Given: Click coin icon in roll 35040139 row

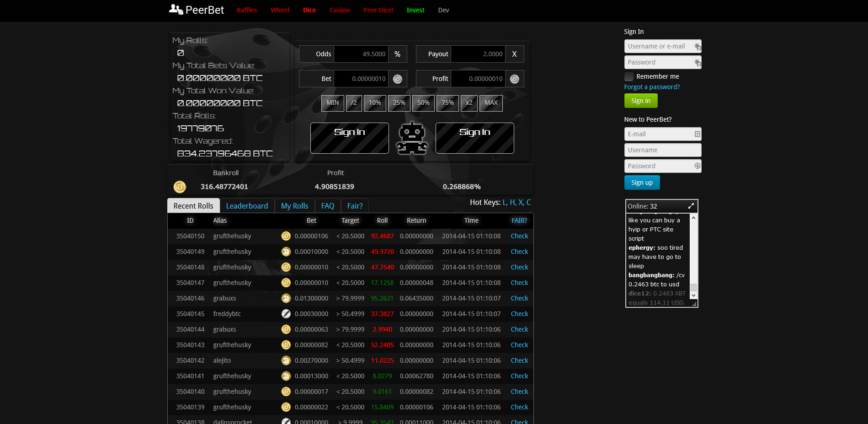Looking at the screenshot, I should (286, 407).
